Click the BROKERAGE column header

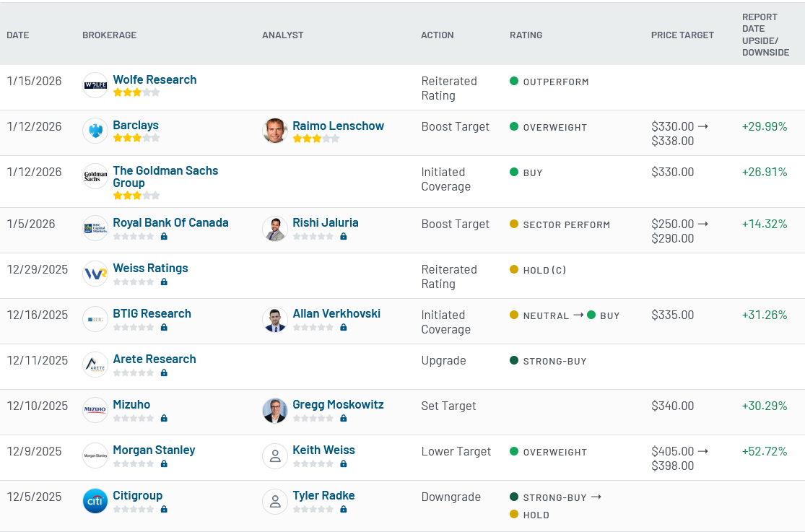click(x=109, y=35)
